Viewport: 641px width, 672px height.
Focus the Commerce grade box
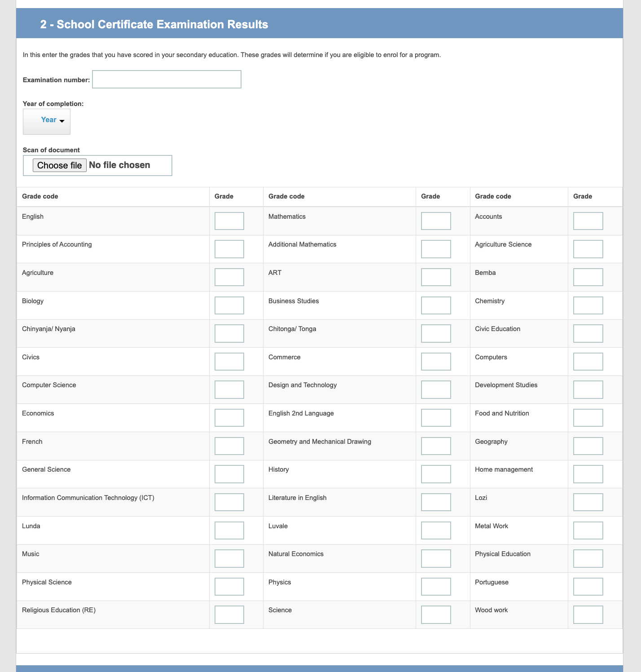(x=435, y=362)
